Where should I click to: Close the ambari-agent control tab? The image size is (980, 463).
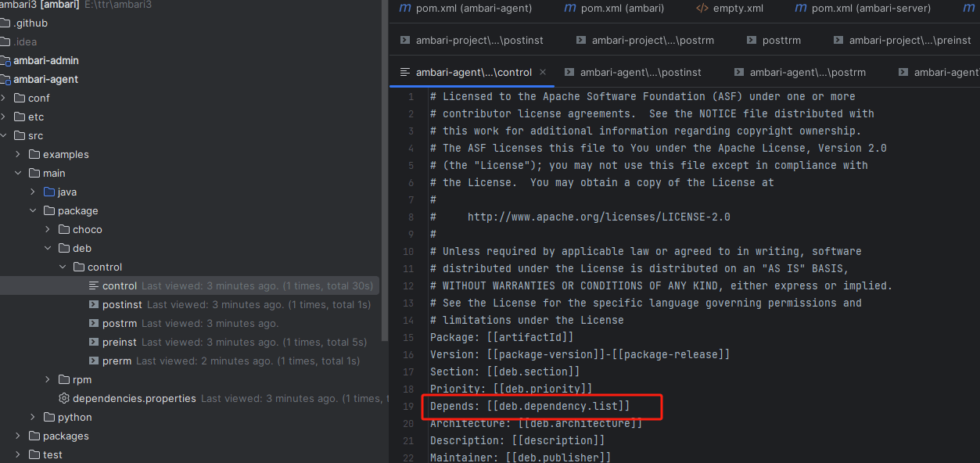(x=543, y=72)
